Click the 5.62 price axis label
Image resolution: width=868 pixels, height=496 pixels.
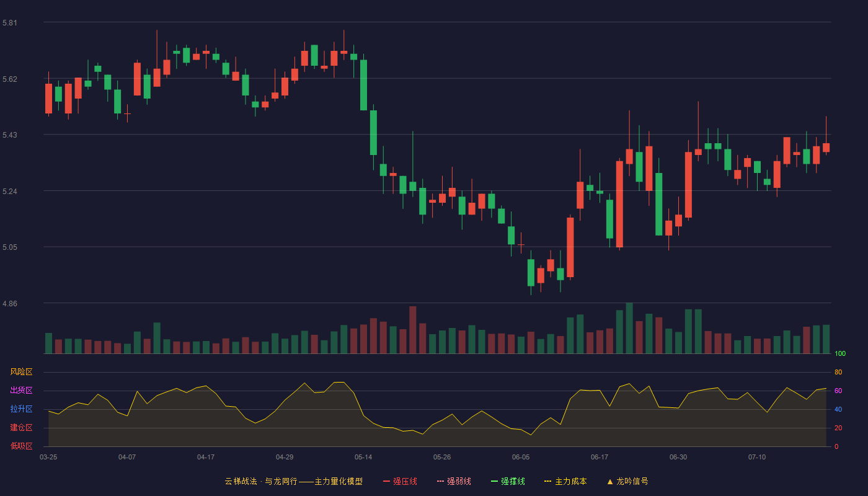click(10, 79)
